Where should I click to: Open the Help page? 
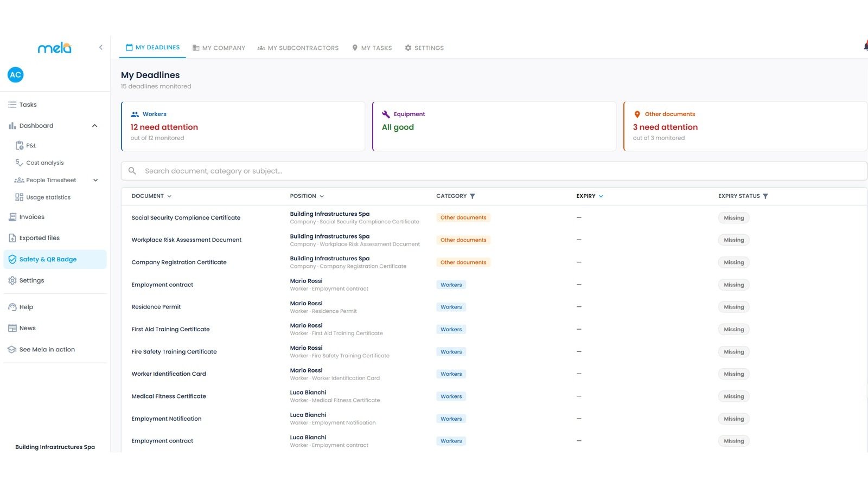[26, 307]
